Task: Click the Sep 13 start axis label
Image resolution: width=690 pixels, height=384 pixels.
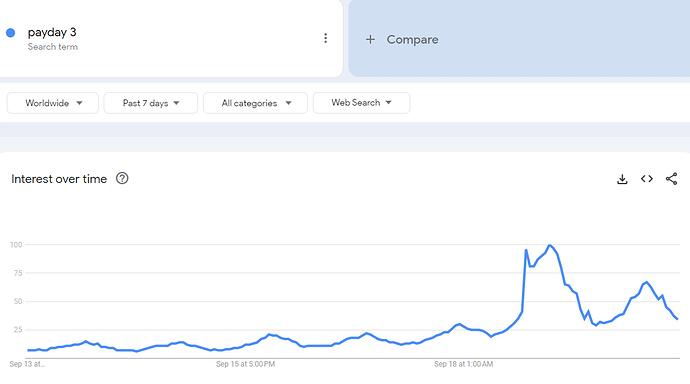Action: (27, 364)
